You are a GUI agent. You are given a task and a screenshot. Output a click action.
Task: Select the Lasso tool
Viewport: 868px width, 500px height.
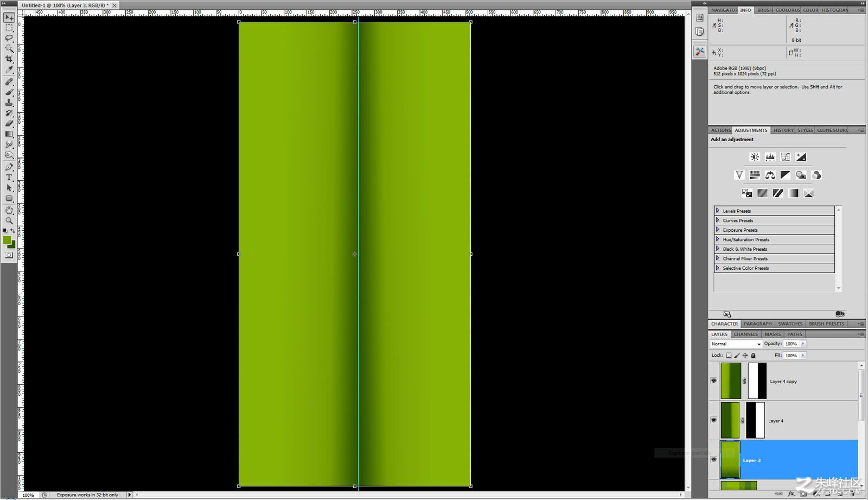pos(9,38)
